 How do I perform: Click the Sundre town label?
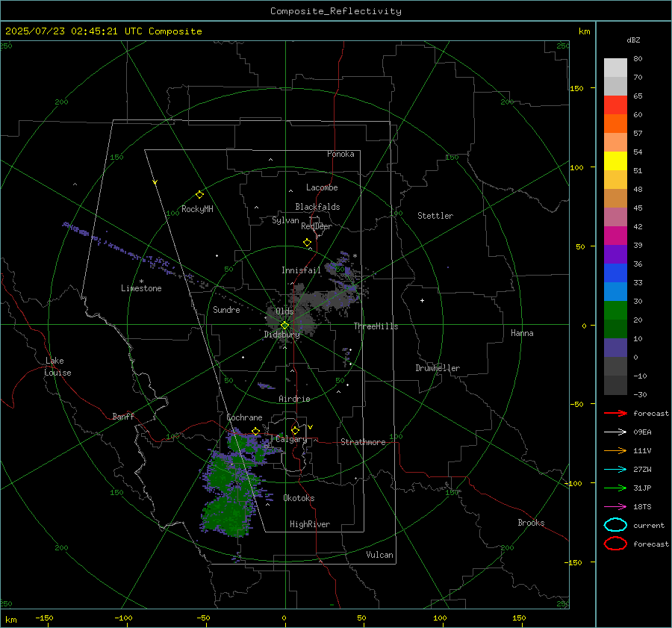click(226, 309)
